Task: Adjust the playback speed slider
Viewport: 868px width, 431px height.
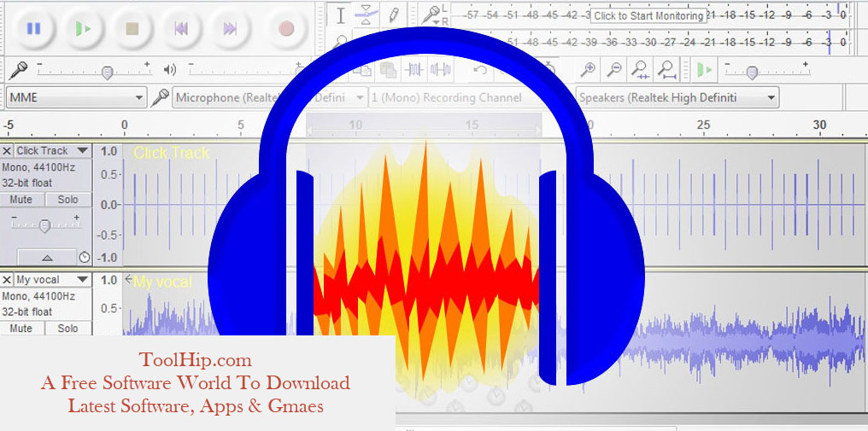Action: 752,73
